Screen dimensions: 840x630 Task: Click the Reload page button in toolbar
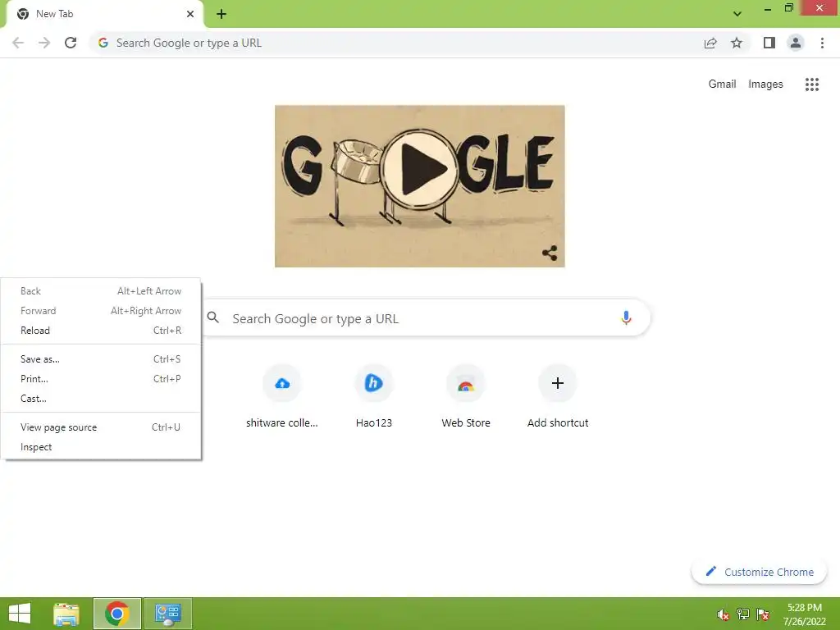click(71, 43)
